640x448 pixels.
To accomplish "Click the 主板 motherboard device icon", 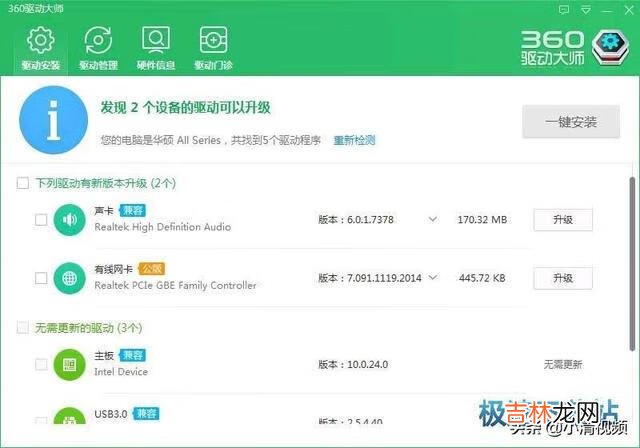I will click(x=69, y=364).
